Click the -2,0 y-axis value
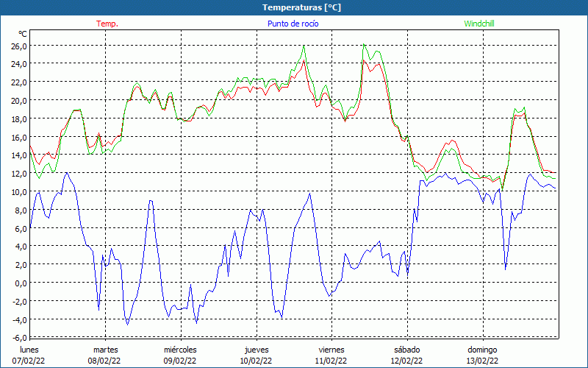 pos(20,302)
